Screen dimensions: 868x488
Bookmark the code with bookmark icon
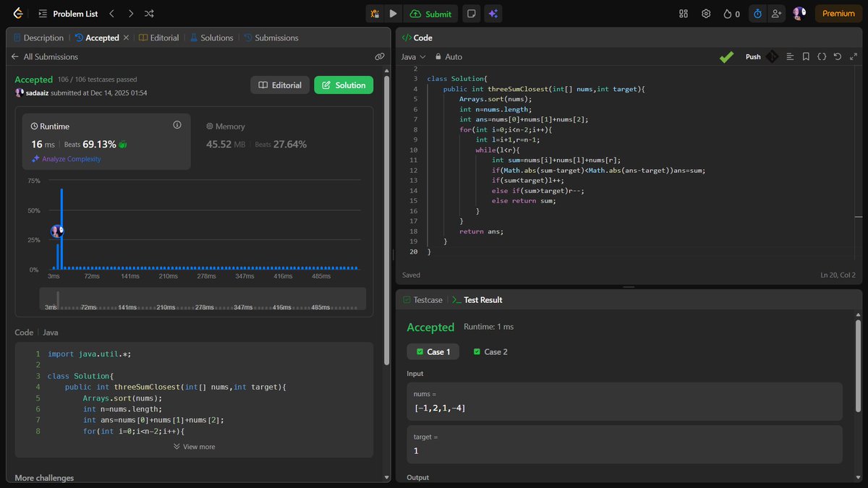(x=806, y=56)
